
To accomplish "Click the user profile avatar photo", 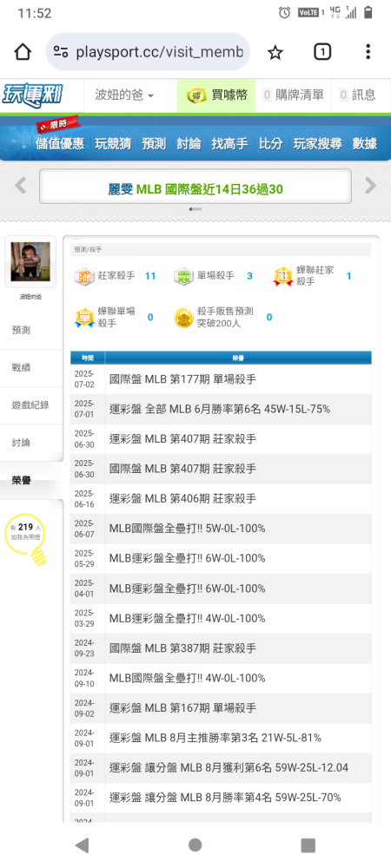I will (x=30, y=261).
